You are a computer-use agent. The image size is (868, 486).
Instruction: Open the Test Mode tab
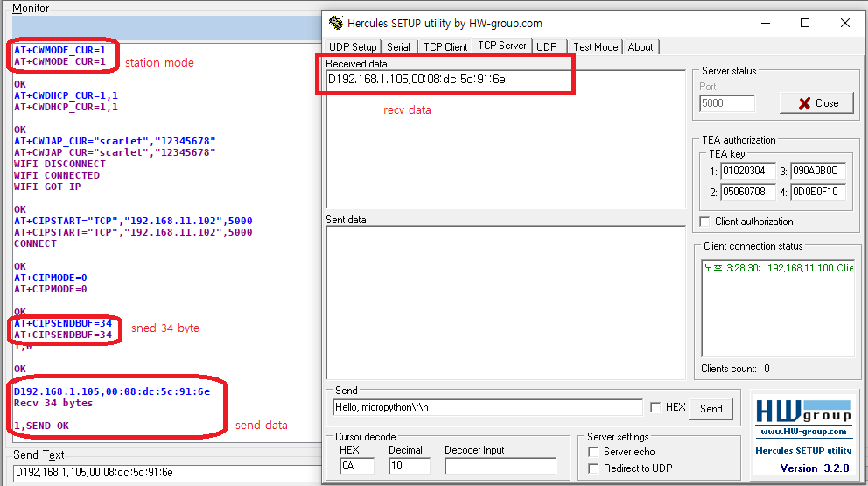[596, 47]
